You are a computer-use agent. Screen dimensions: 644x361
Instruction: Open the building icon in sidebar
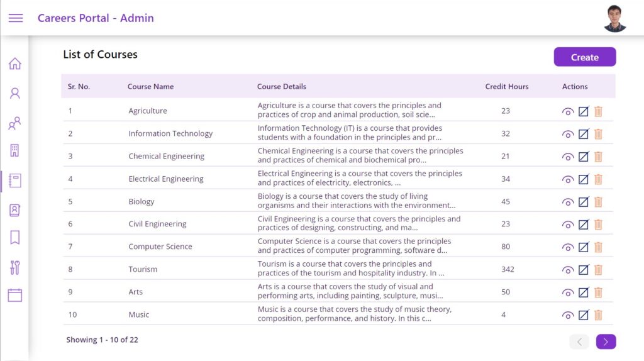pos(15,150)
